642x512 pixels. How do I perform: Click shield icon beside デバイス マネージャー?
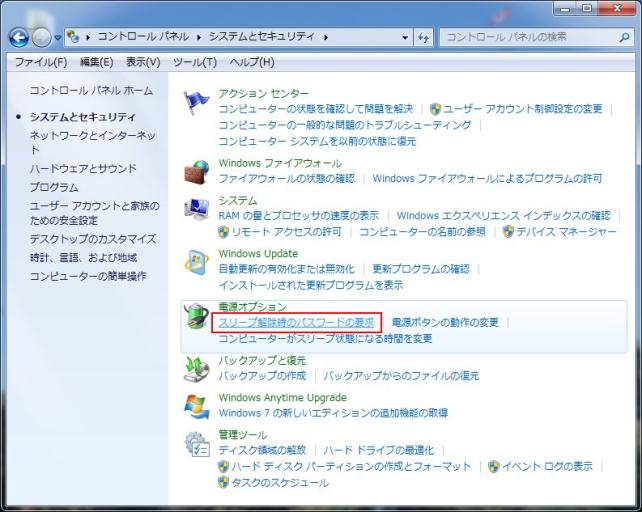click(508, 232)
